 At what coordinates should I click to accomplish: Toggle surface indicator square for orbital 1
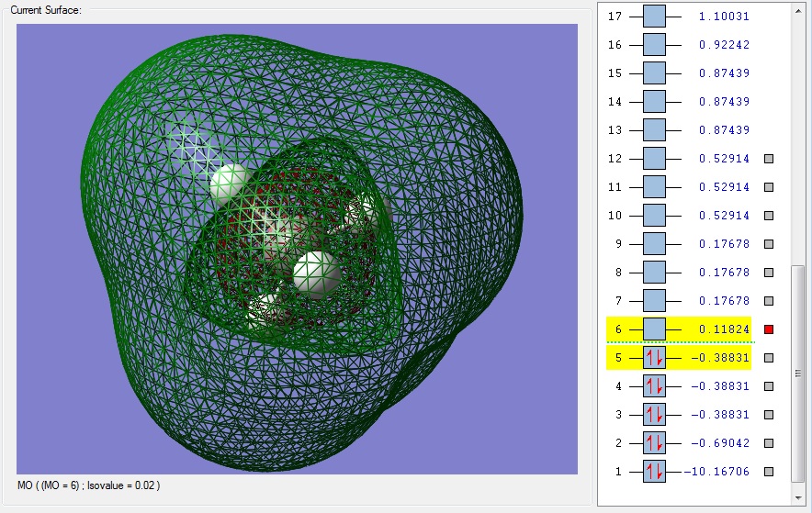point(769,472)
